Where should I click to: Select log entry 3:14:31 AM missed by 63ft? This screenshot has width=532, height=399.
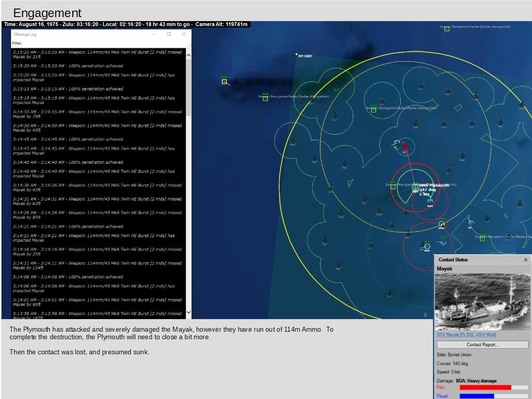(98, 202)
